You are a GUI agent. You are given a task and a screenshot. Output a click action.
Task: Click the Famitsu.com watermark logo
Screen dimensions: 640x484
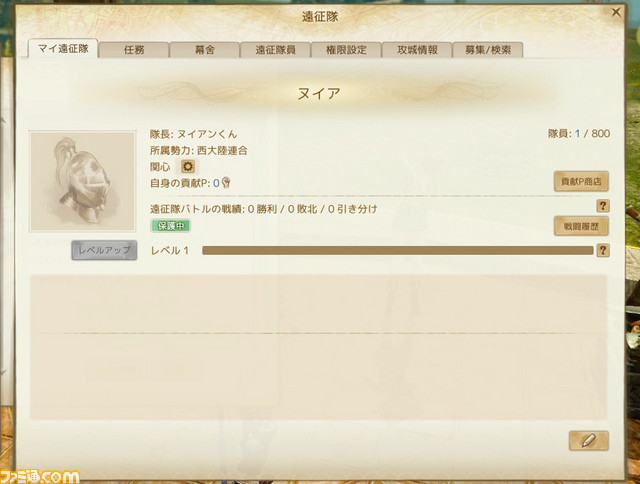(40, 476)
